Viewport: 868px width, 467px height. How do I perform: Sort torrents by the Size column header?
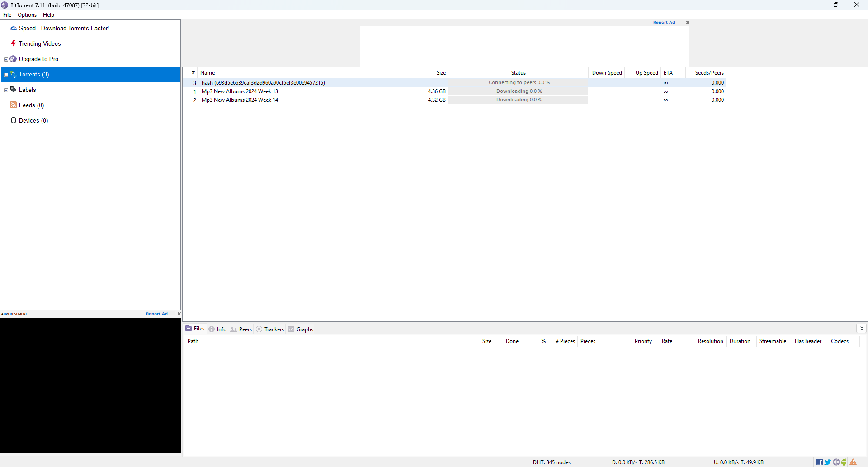(441, 73)
